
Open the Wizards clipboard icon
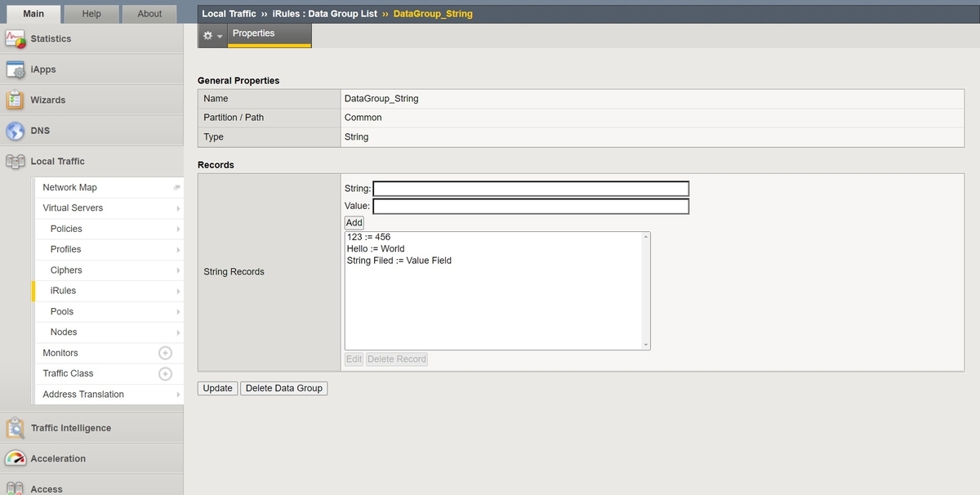[x=16, y=100]
